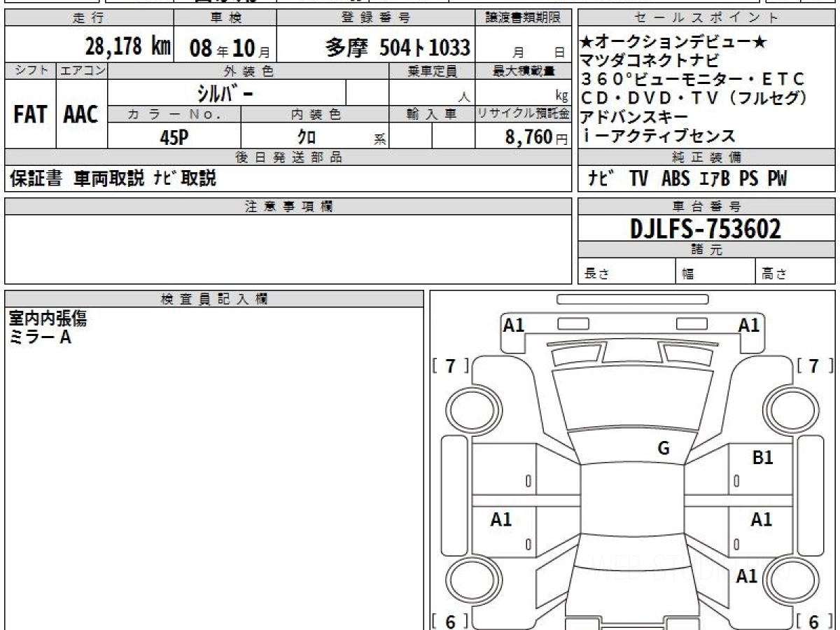Click the mileage value 28,178 km
The height and width of the screenshot is (630, 840).
128,48
